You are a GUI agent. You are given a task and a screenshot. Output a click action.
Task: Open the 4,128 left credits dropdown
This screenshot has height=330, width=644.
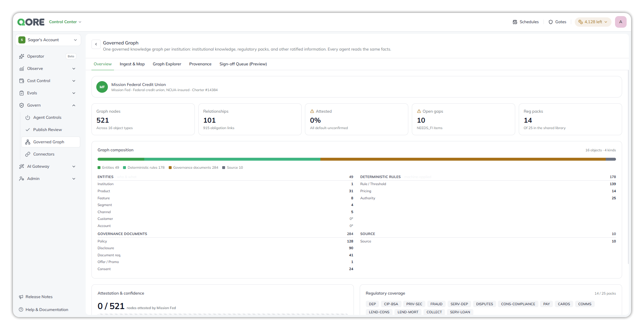click(x=593, y=22)
